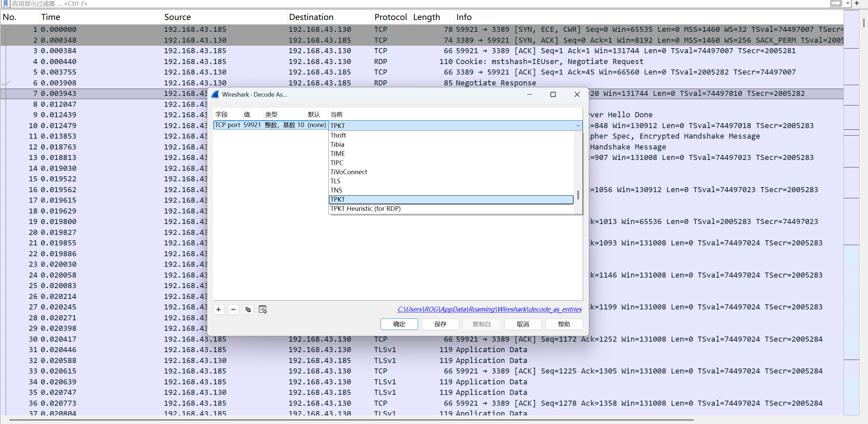Click the display filter input field

point(407,3)
